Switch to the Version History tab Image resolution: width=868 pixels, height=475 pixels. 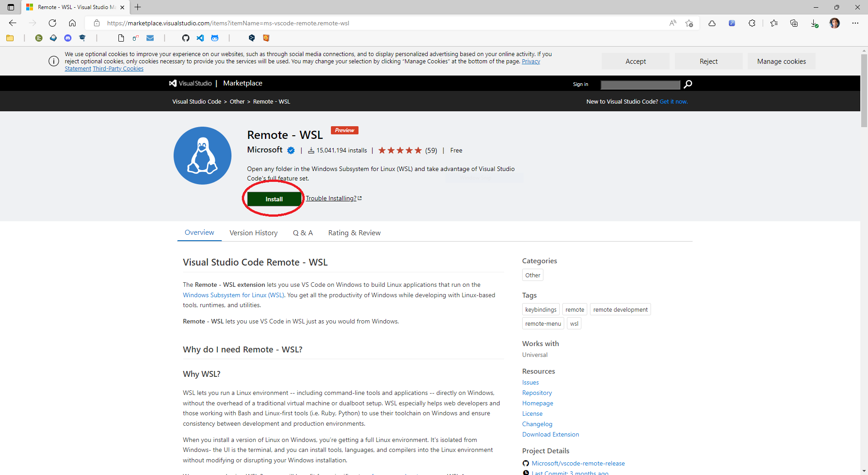[x=254, y=233]
